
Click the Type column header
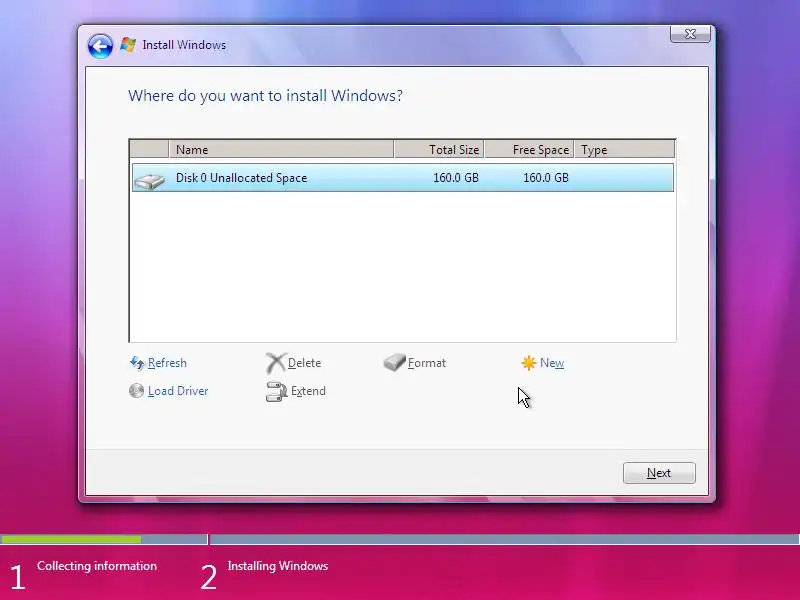point(624,149)
